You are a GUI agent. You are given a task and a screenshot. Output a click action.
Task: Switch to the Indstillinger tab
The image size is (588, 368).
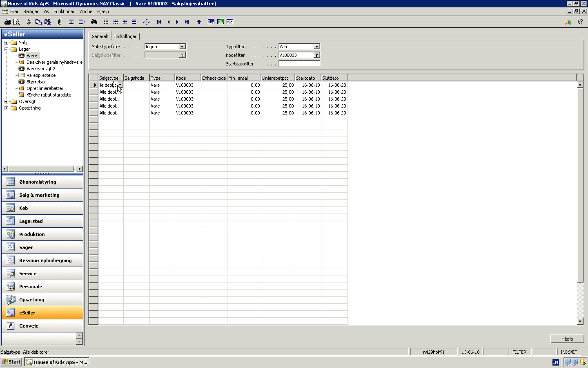125,36
